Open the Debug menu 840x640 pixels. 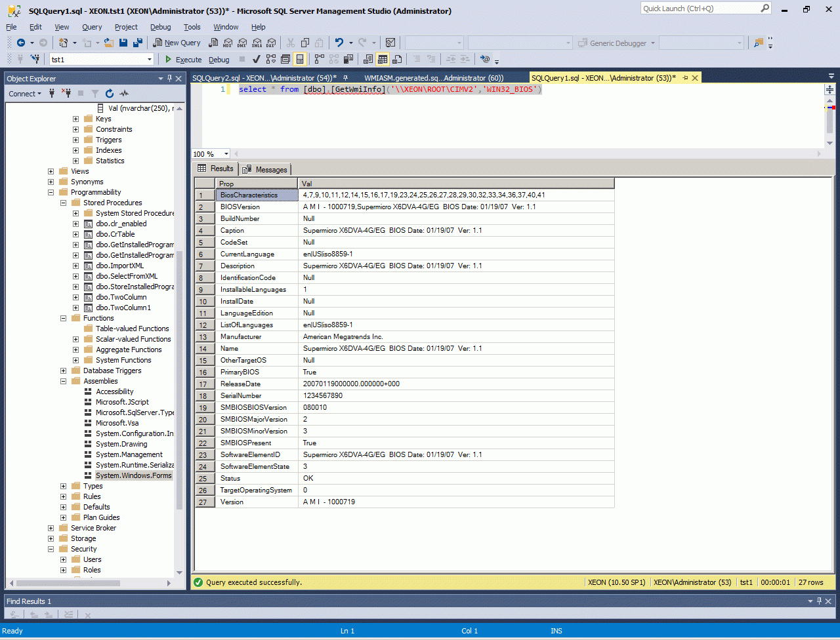(160, 27)
